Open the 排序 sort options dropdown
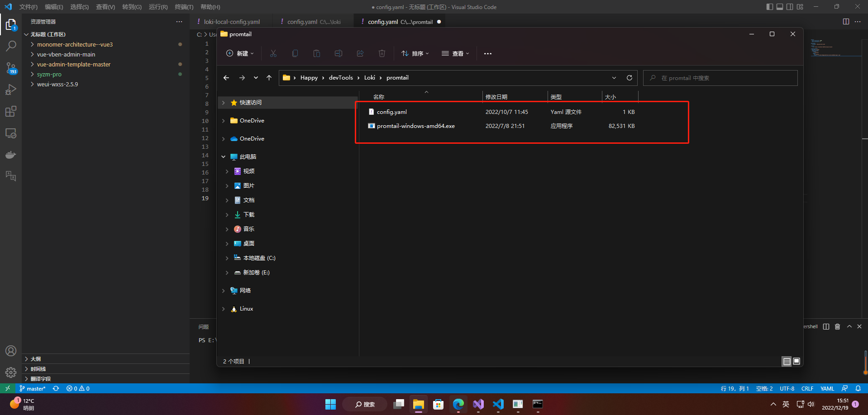Screen dimensions: 868x415 pos(415,53)
